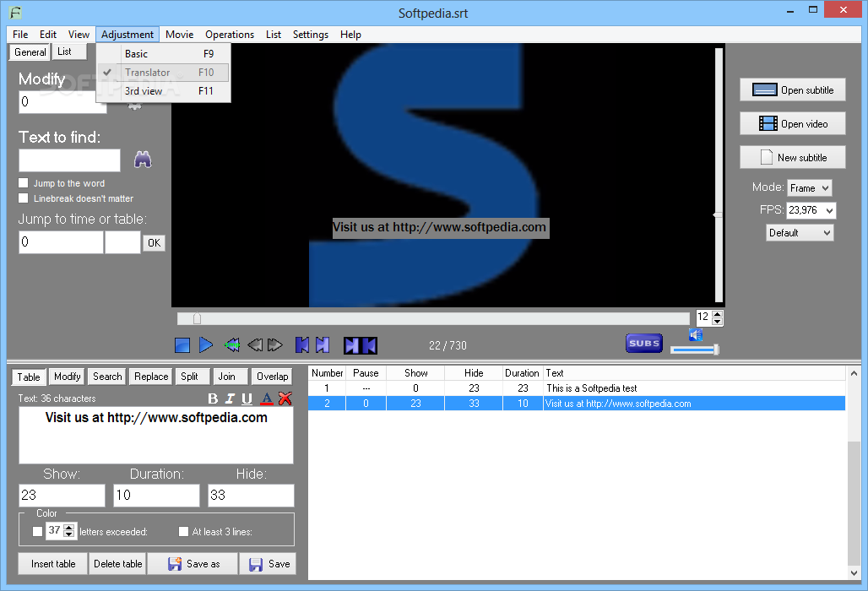Click the Open video button

792,123
